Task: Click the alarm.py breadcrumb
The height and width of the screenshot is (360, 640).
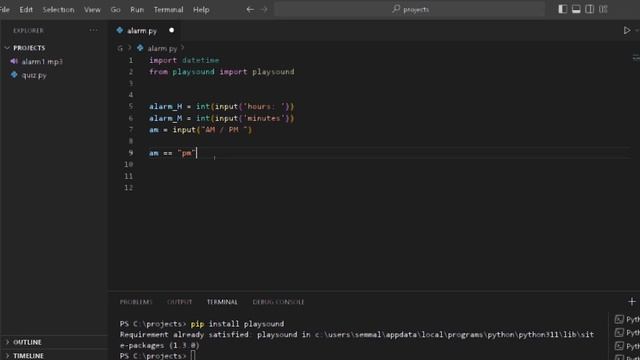Action: coord(162,48)
